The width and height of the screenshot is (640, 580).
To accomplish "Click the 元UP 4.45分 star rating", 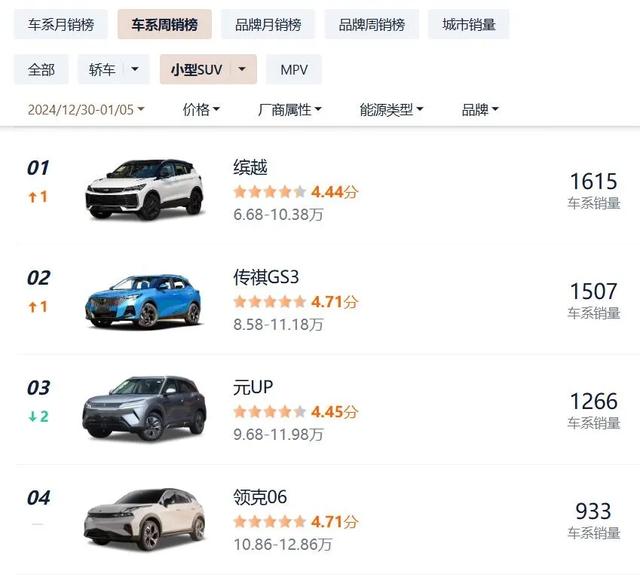I will 296,411.
